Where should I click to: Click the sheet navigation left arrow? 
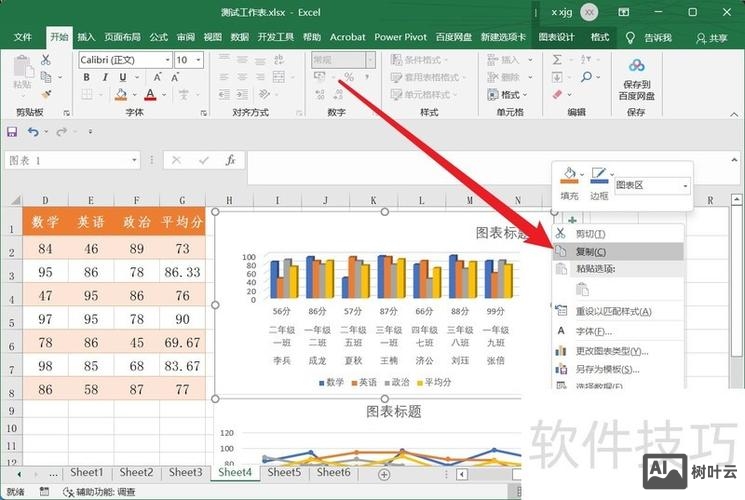coord(19,474)
